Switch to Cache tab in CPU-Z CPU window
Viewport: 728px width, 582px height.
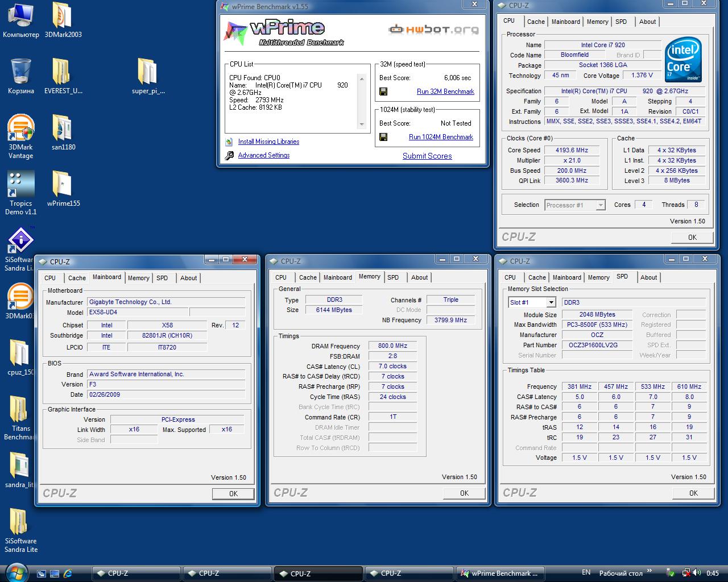(536, 22)
